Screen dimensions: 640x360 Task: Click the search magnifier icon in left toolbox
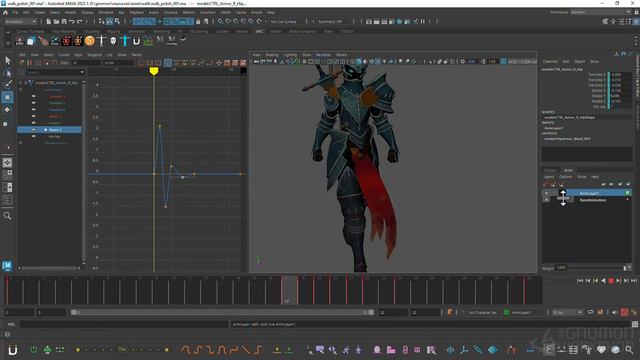[7, 216]
